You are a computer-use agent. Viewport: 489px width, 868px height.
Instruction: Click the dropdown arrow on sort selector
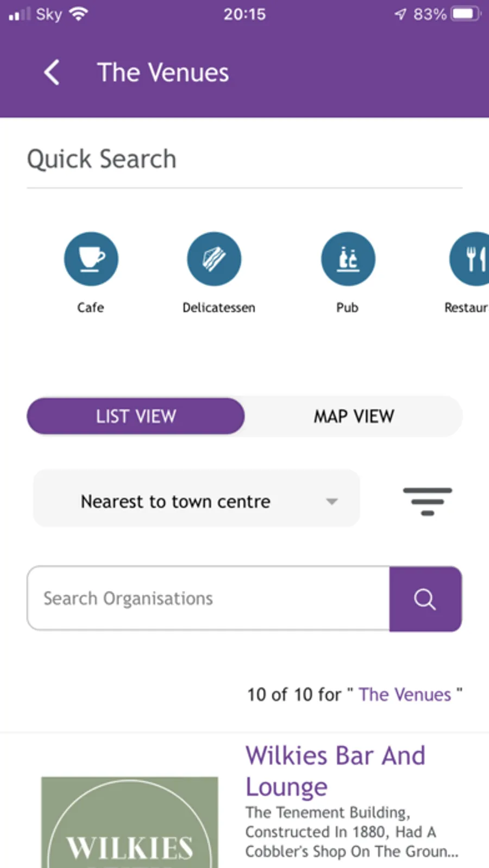tap(332, 501)
